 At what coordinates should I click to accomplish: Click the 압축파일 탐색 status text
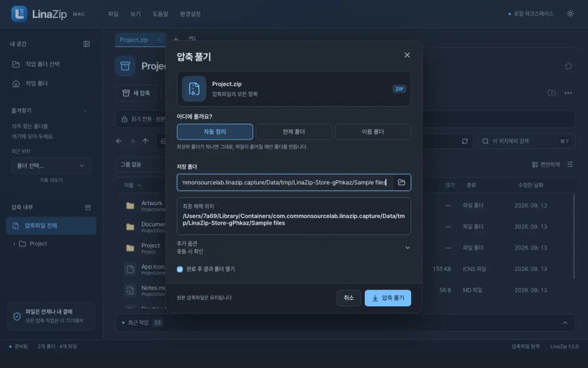525,347
